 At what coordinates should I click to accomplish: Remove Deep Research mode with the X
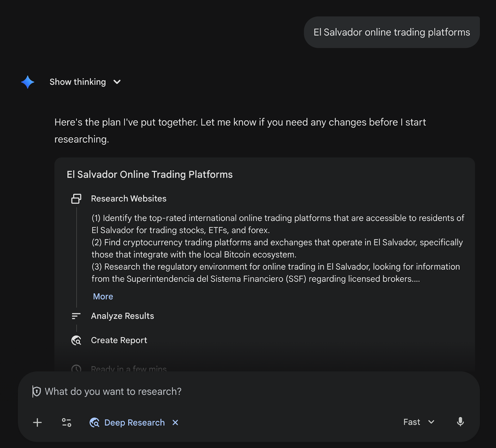tap(175, 423)
